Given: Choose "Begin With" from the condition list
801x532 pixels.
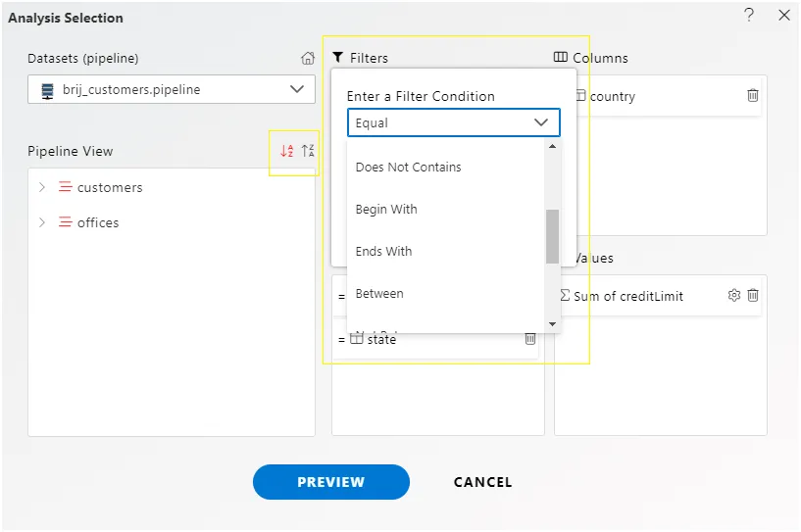Looking at the screenshot, I should (x=386, y=210).
